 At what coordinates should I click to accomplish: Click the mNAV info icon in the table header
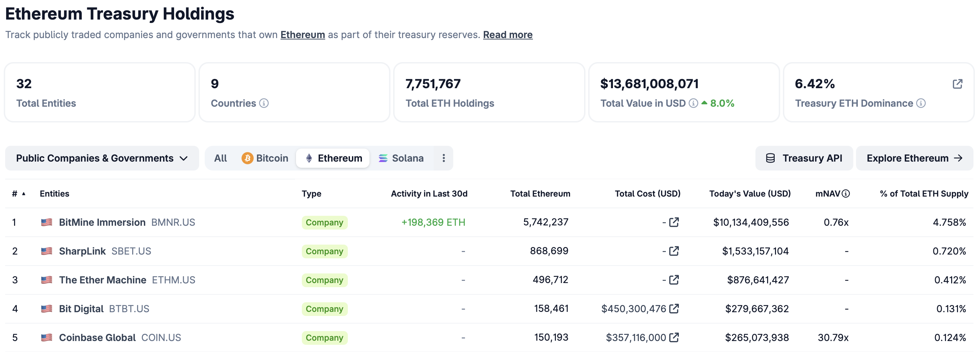coord(845,194)
